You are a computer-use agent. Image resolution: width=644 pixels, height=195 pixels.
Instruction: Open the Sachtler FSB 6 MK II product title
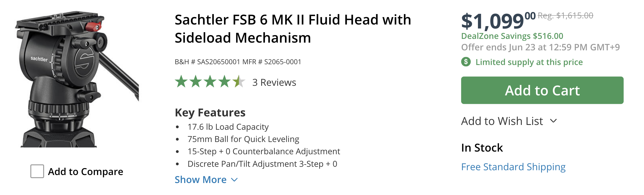point(293,29)
